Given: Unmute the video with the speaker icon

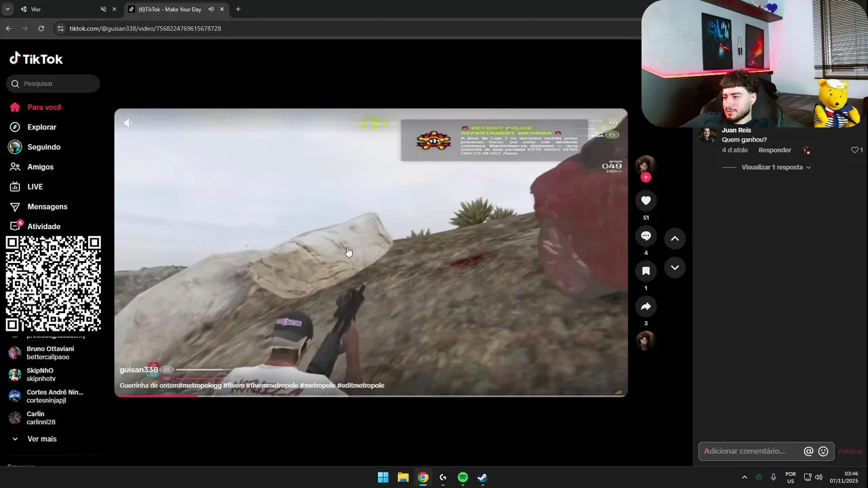Looking at the screenshot, I should point(127,123).
